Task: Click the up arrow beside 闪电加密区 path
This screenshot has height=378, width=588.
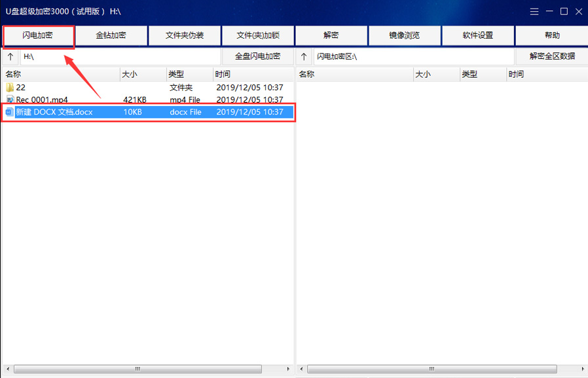Action: tap(304, 57)
